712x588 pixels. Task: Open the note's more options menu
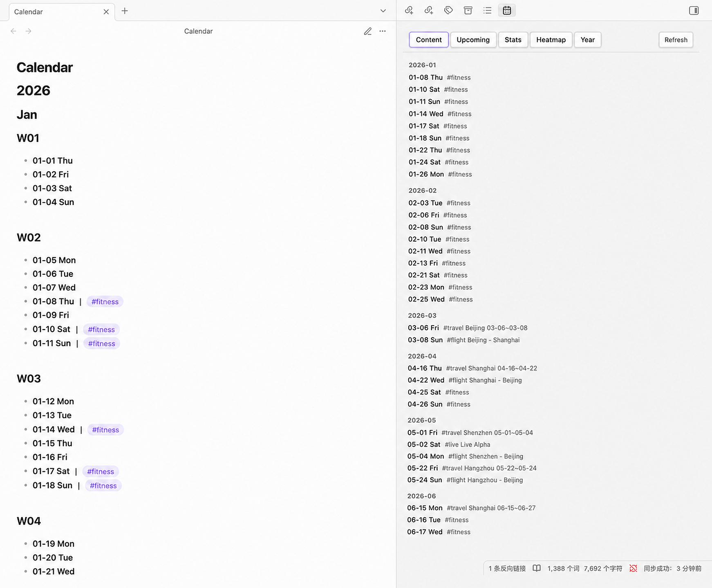383,31
